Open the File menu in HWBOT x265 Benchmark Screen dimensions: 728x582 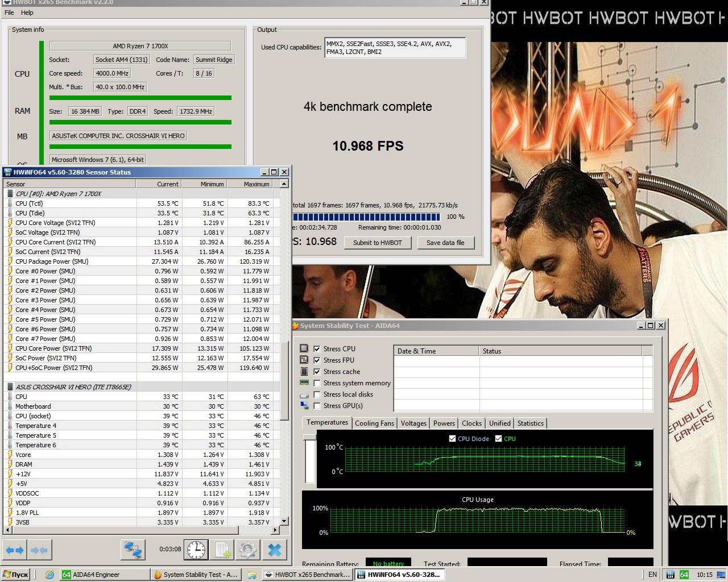(x=9, y=13)
